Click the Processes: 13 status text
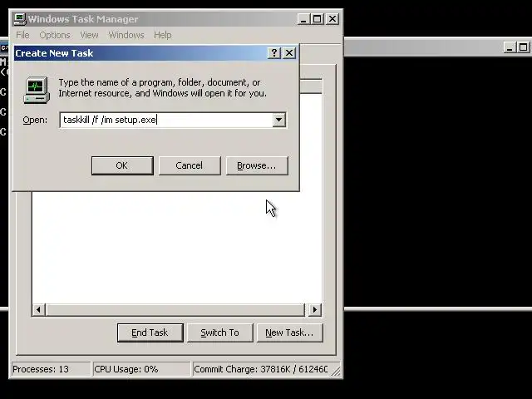The width and height of the screenshot is (532, 399). point(41,369)
